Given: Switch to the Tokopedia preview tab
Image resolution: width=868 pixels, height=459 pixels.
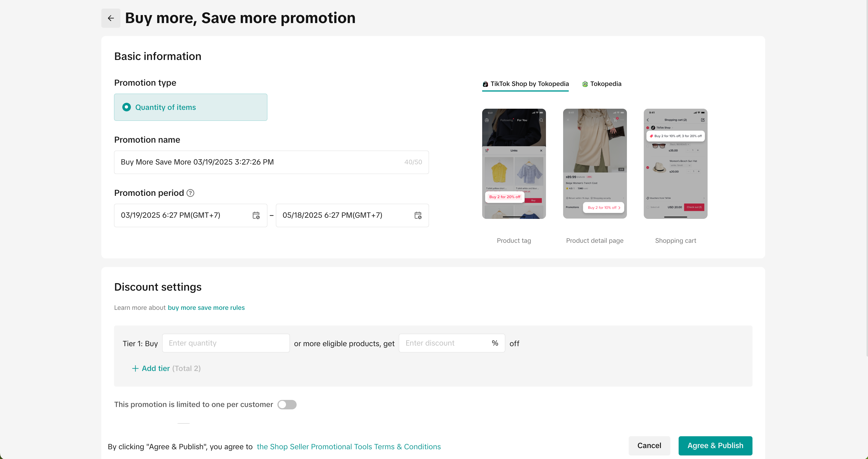Looking at the screenshot, I should point(606,84).
